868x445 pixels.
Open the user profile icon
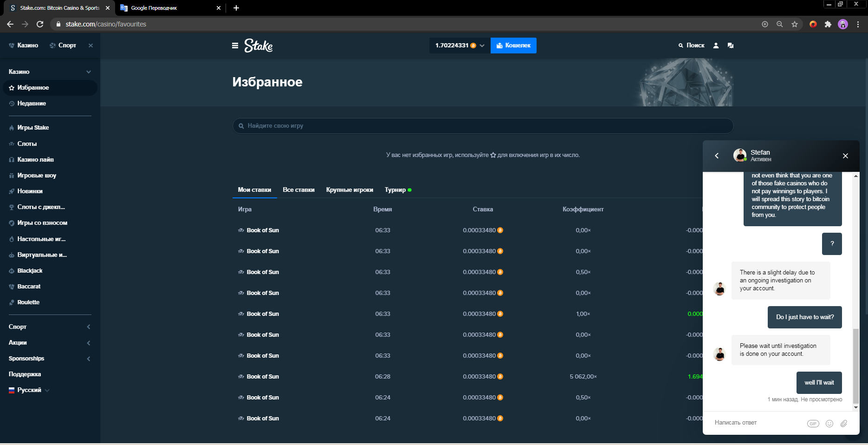(x=716, y=46)
